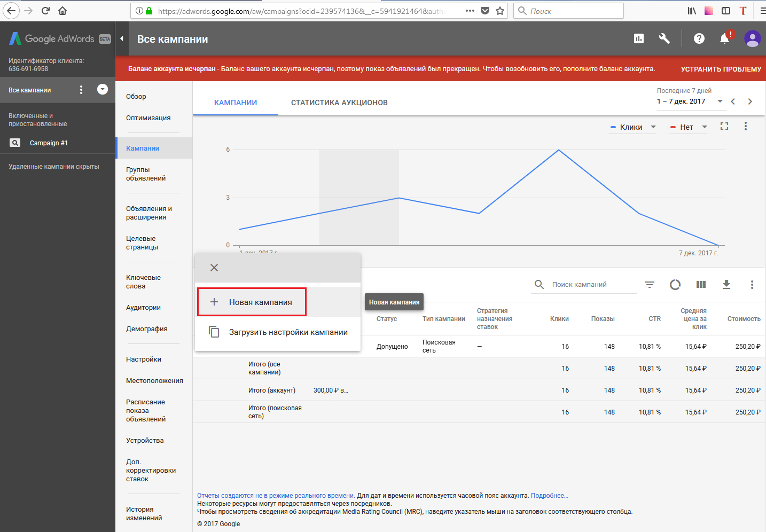Open the Firefox library icon
Screen dimensions: 766x532
[x=692, y=11]
